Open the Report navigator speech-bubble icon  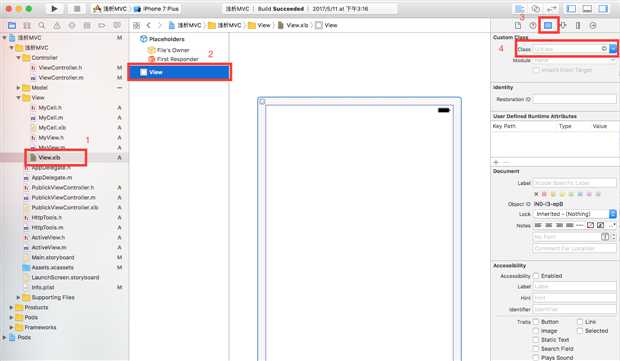tap(117, 25)
